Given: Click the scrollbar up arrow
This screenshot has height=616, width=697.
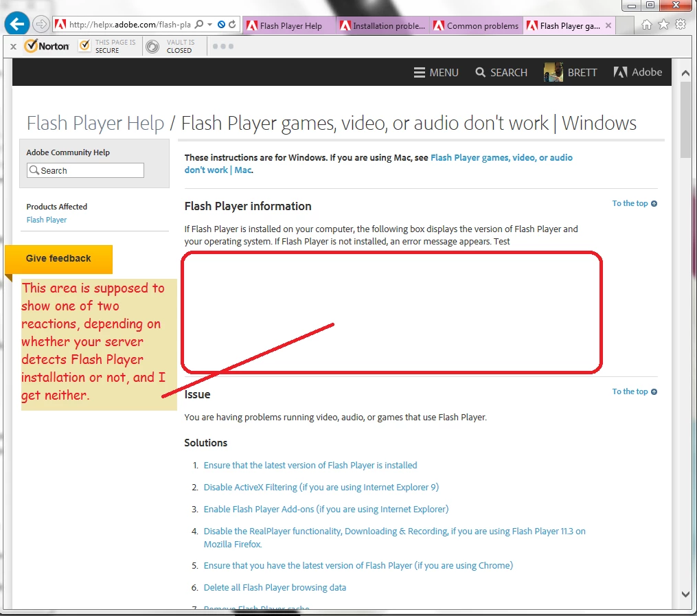Looking at the screenshot, I should point(685,73).
